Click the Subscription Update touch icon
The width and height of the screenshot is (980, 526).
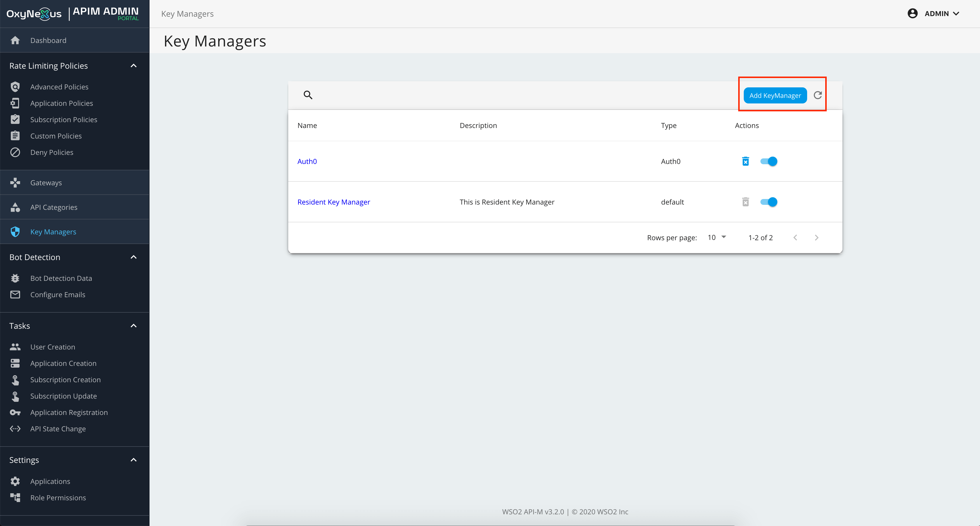15,396
